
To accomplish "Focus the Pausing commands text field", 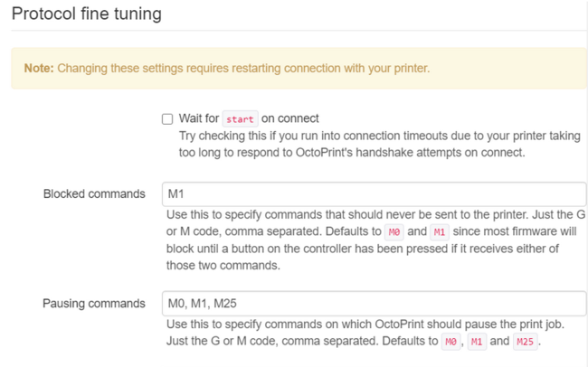I will point(373,303).
